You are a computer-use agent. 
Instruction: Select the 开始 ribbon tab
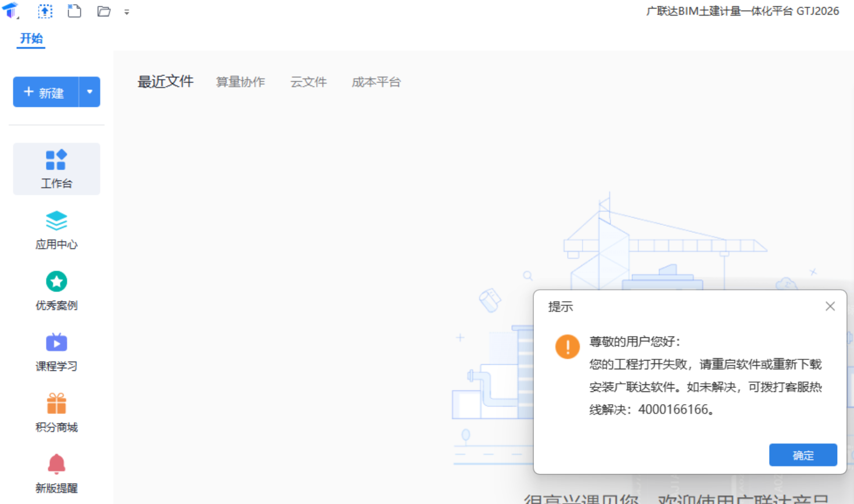coord(31,38)
